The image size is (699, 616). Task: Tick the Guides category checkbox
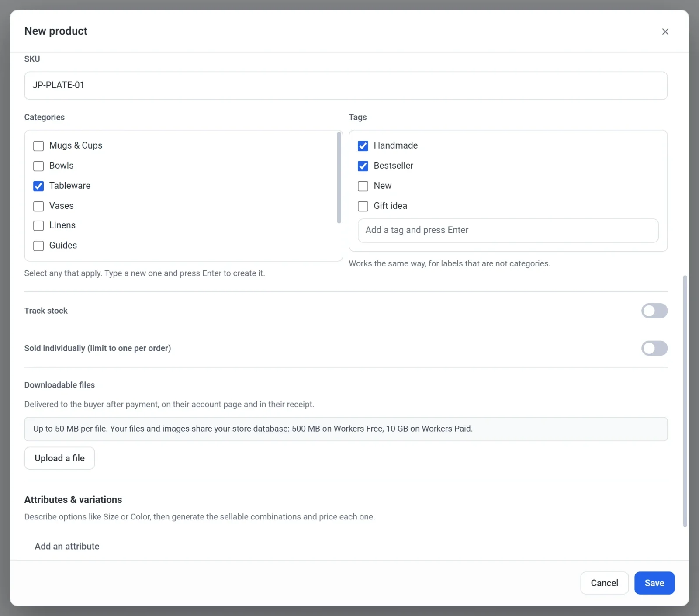[38, 246]
